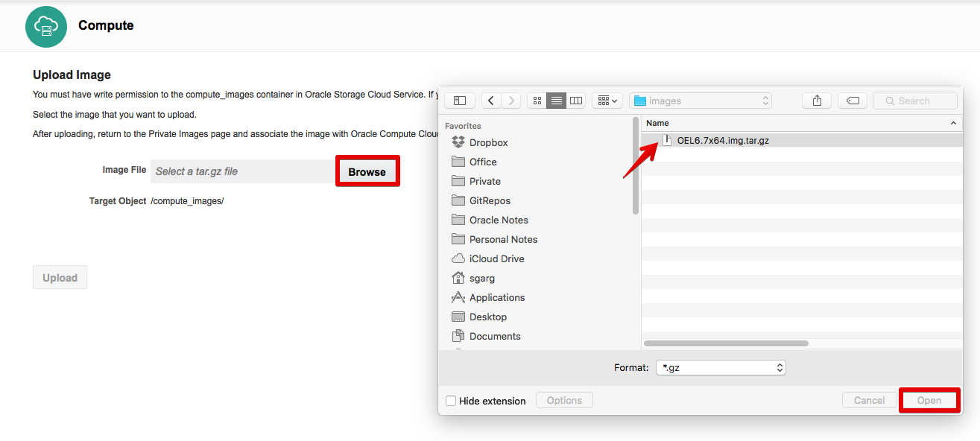Click the back navigation arrow

(490, 100)
